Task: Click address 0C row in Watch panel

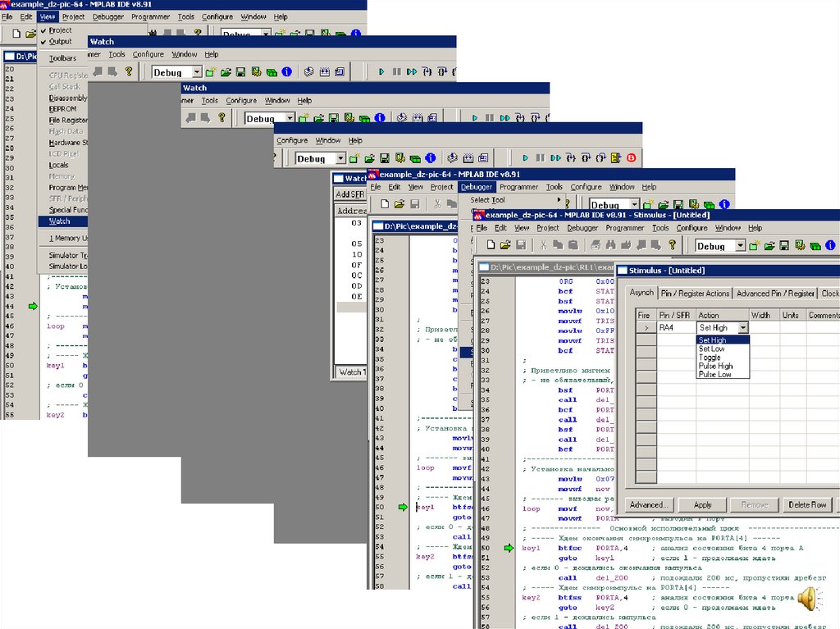Action: pos(352,276)
